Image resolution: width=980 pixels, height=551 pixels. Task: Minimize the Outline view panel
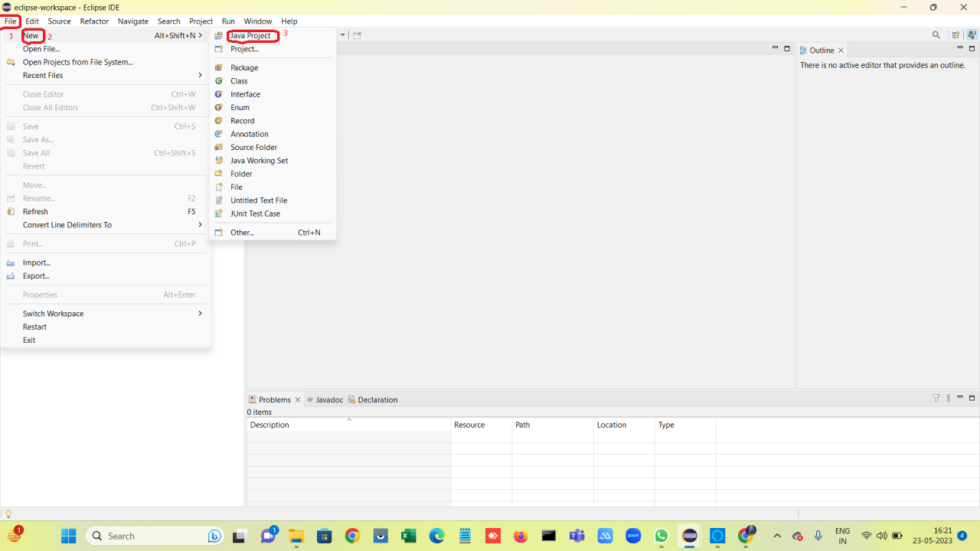point(960,48)
